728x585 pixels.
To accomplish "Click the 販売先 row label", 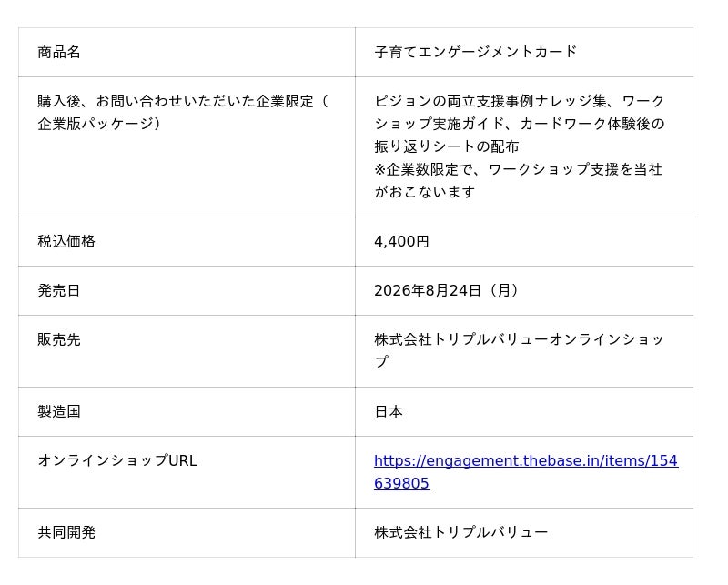I will pyautogui.click(x=59, y=340).
